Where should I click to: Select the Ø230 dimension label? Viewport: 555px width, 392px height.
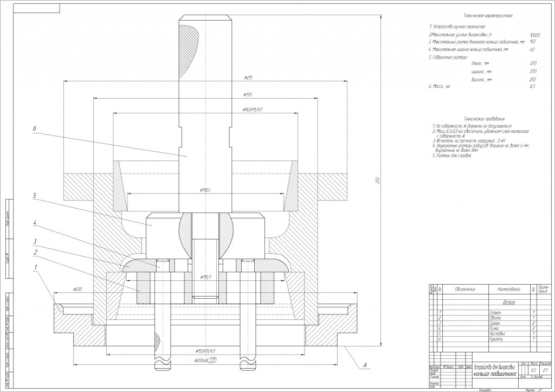pos(78,290)
